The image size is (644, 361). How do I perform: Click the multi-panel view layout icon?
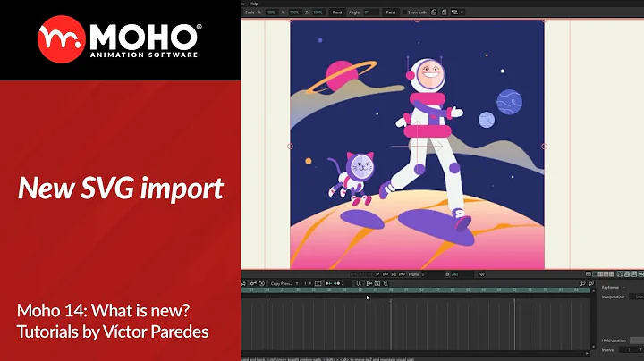[x=612, y=274]
